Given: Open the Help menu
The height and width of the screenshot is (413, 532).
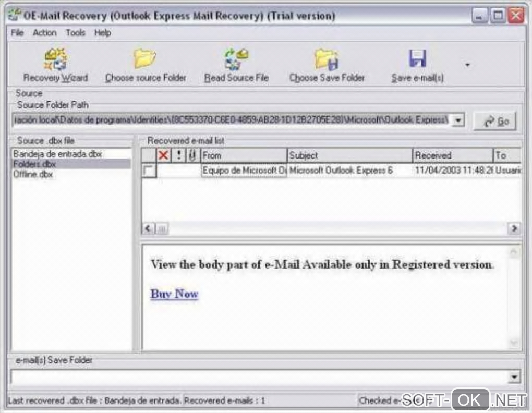Looking at the screenshot, I should click(102, 32).
